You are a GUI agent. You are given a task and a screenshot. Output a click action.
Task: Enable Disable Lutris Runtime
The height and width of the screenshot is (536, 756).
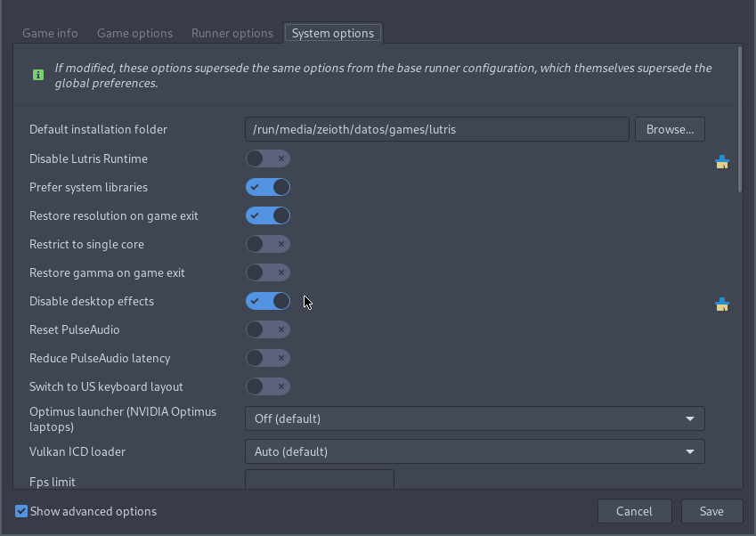click(x=267, y=158)
